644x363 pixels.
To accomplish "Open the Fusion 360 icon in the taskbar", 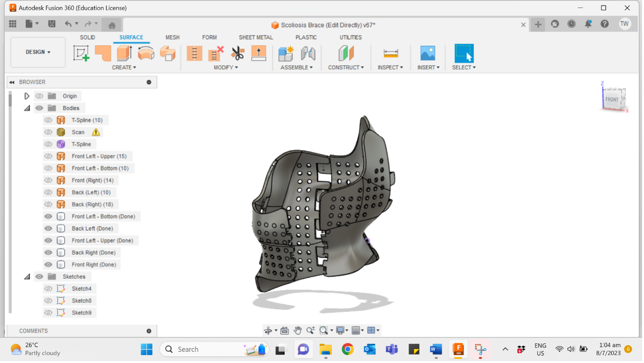I will pos(458,349).
